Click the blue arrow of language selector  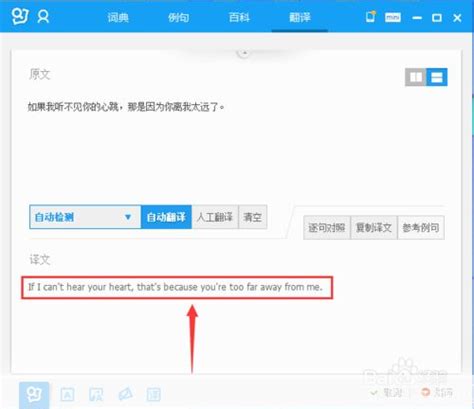pyautogui.click(x=128, y=217)
